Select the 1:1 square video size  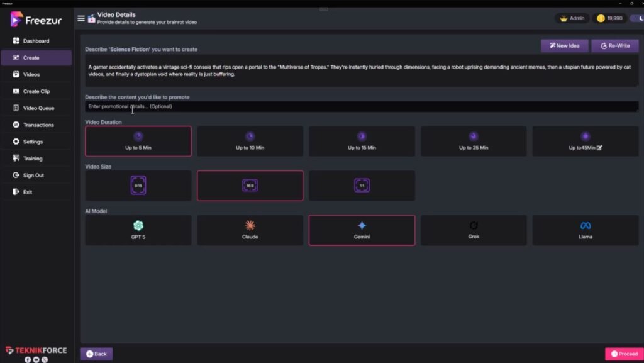pyautogui.click(x=362, y=186)
